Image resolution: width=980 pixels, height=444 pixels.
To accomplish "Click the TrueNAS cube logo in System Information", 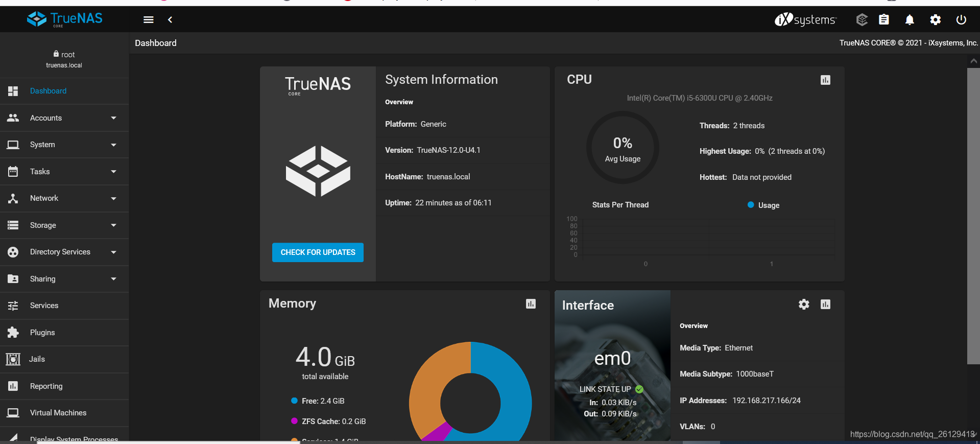I will 318,171.
